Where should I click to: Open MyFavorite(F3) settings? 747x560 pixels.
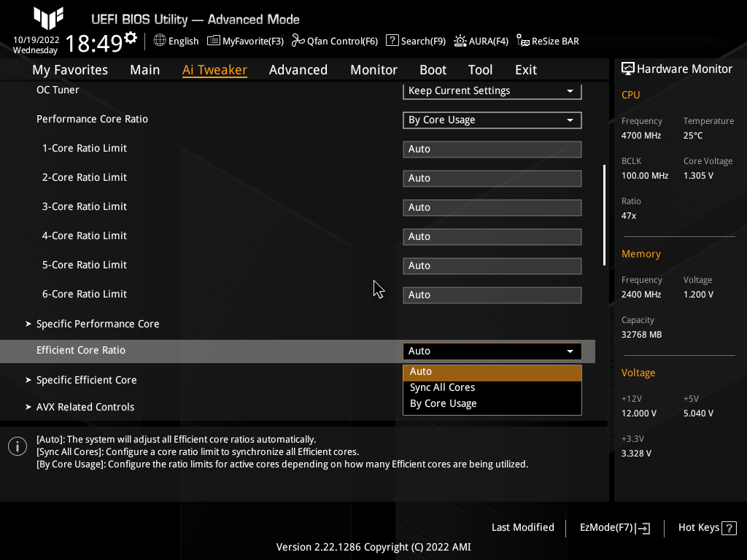tap(245, 41)
